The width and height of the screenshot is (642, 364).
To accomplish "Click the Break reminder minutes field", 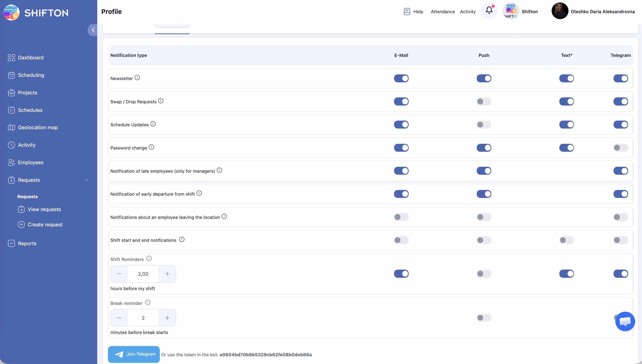I will pos(143,318).
